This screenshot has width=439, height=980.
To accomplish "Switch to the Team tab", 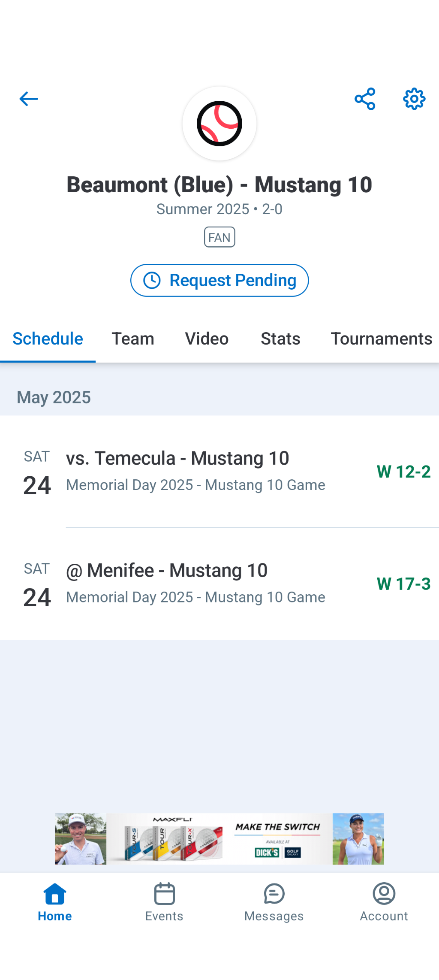I will pos(133,339).
